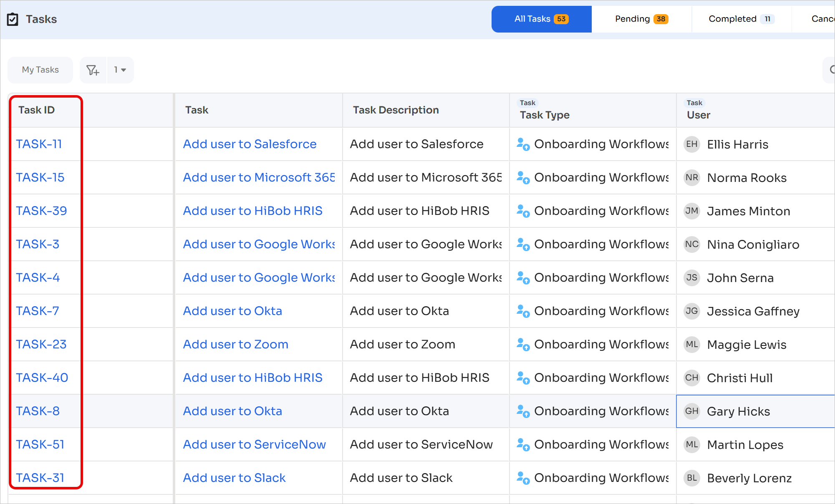Open the TASK-39 link
The width and height of the screenshot is (835, 504).
click(41, 211)
